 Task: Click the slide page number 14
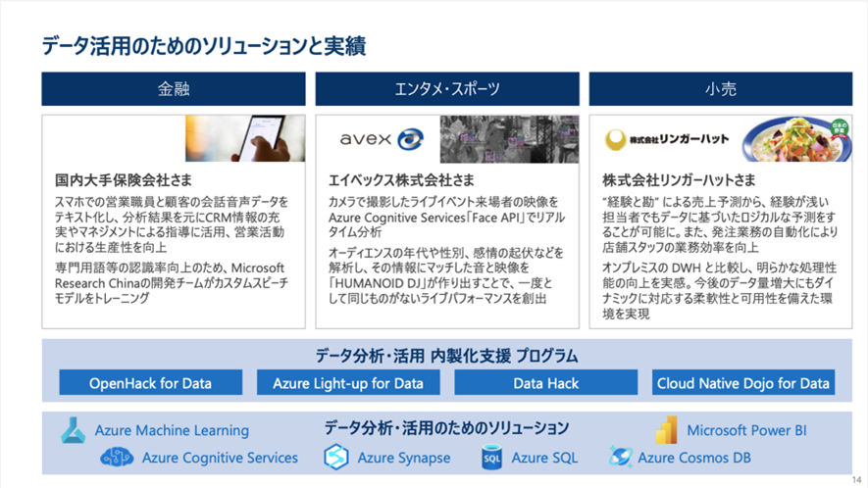coord(857,480)
